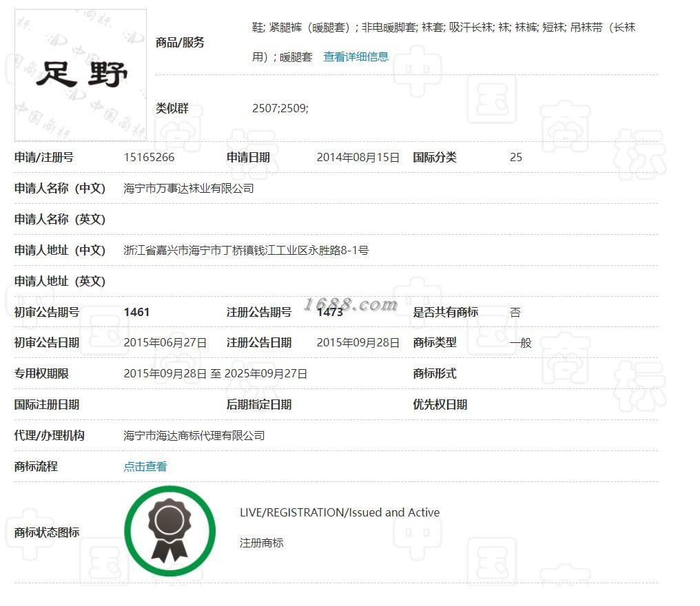Click international class value 25
The image size is (700, 606).
(x=515, y=158)
